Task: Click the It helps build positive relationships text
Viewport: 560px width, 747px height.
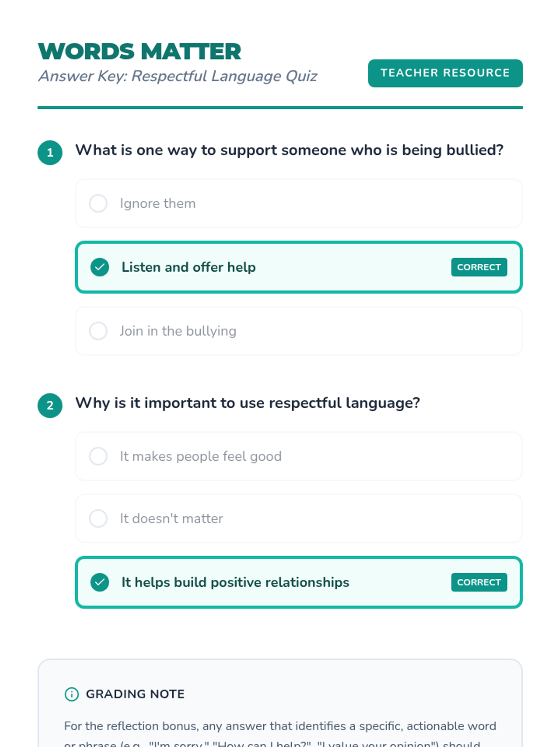Action: point(235,582)
